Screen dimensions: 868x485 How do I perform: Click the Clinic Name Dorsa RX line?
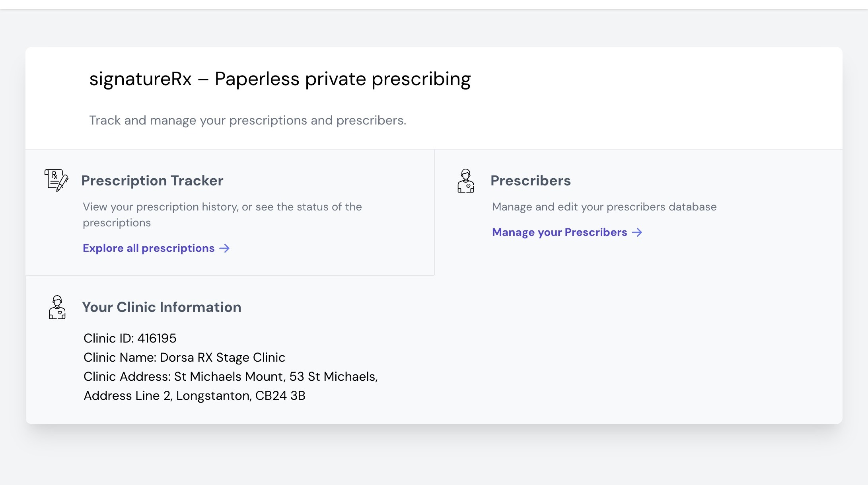184,357
